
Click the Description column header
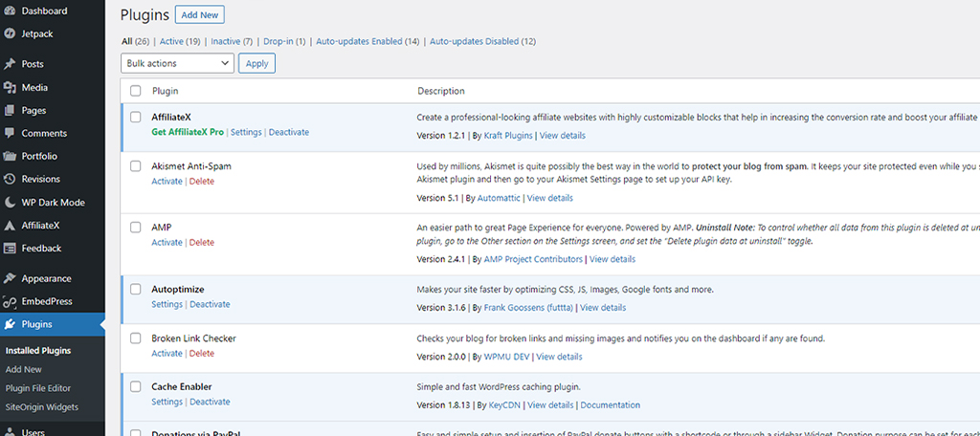click(x=441, y=91)
